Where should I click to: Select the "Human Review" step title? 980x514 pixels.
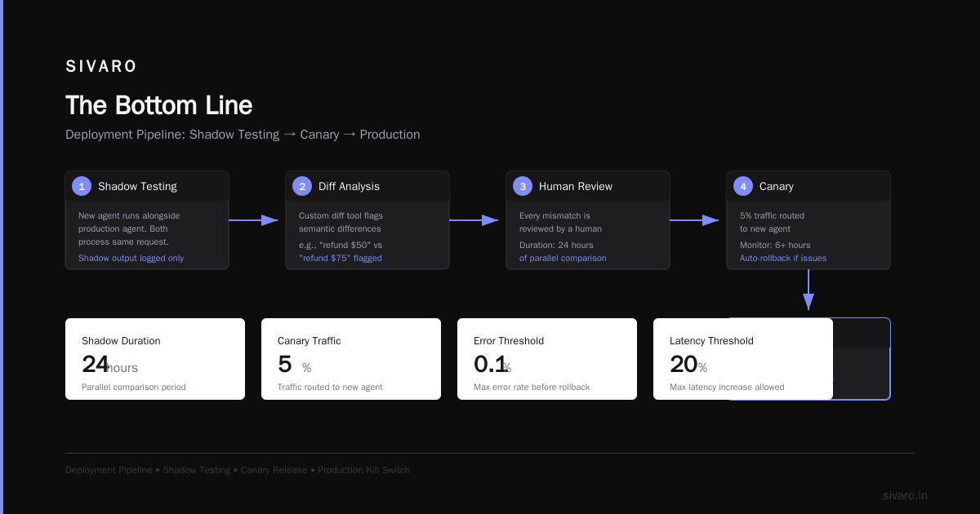click(x=576, y=186)
